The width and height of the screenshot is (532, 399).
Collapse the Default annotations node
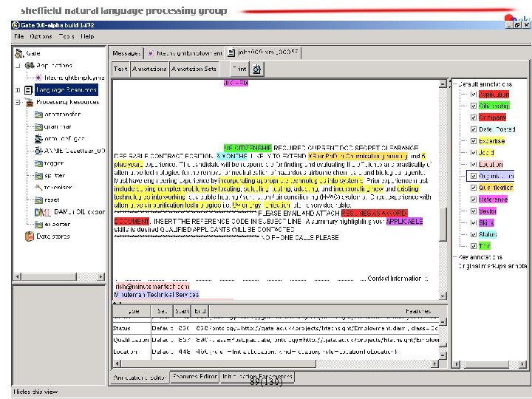coord(454,84)
